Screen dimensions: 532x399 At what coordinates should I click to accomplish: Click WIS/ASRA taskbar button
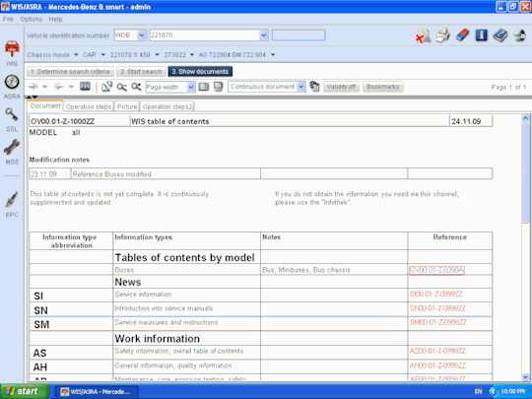96,392
